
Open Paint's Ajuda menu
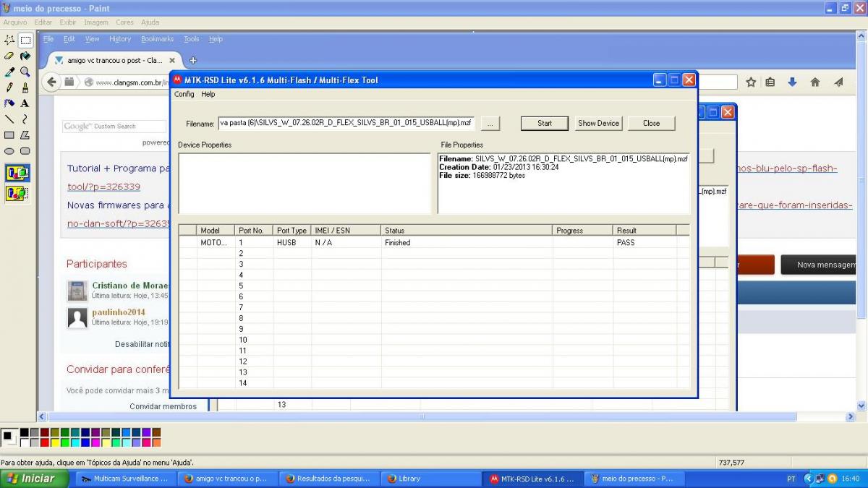[x=150, y=22]
